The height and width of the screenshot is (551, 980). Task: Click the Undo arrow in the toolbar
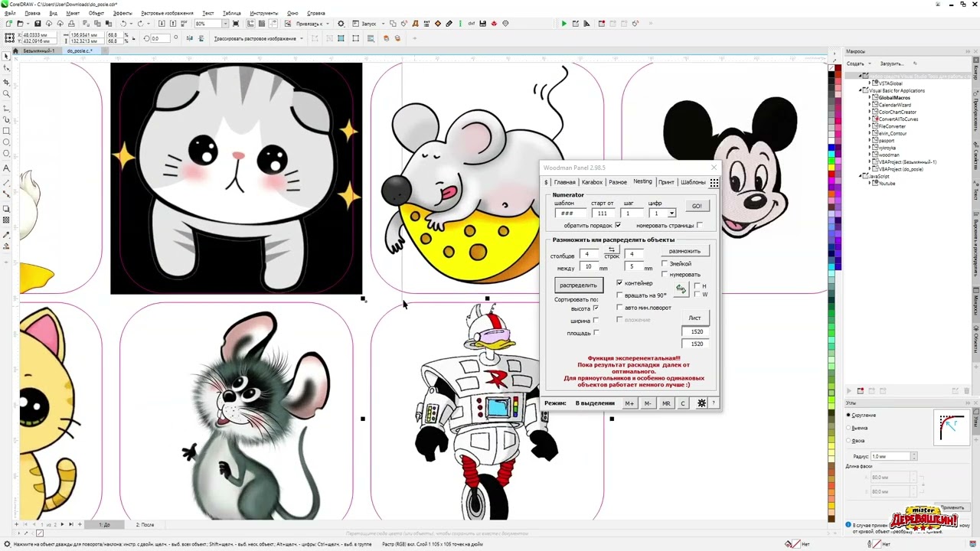click(123, 24)
